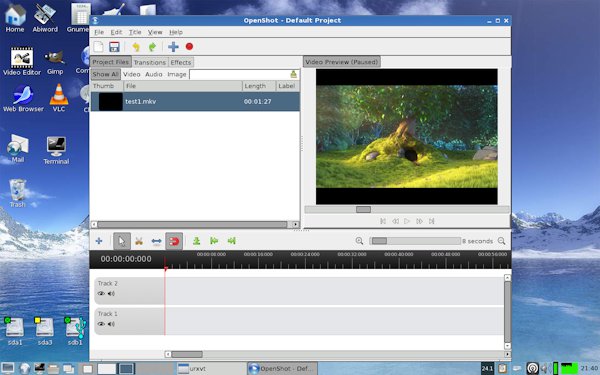Filter project files by Video

click(132, 74)
